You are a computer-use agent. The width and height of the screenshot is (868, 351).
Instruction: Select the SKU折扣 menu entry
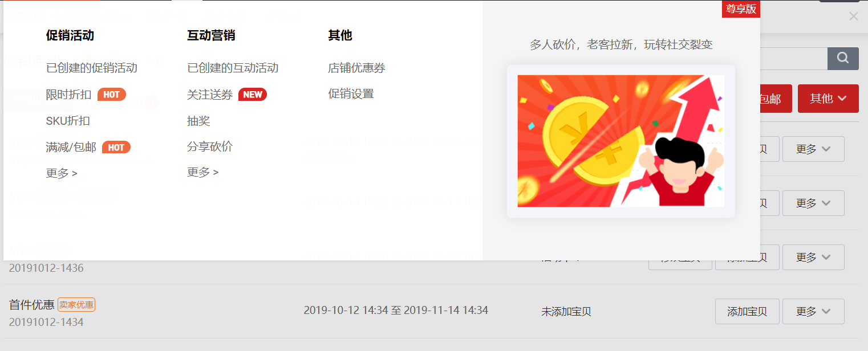click(68, 121)
